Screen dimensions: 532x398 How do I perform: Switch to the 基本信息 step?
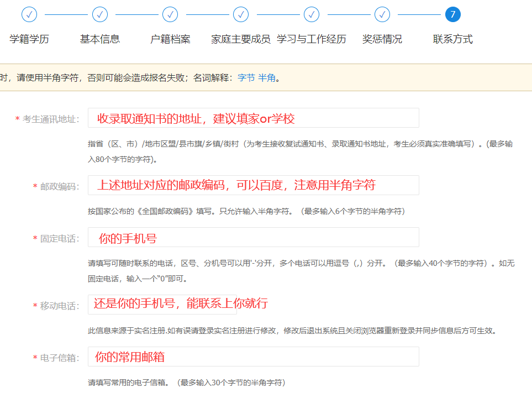pyautogui.click(x=99, y=39)
